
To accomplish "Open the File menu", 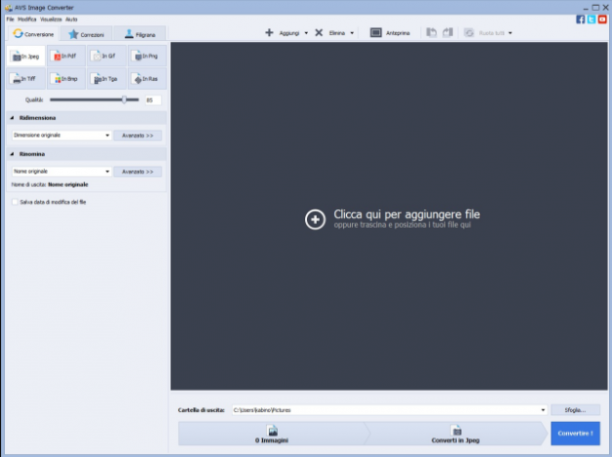I will coord(10,19).
